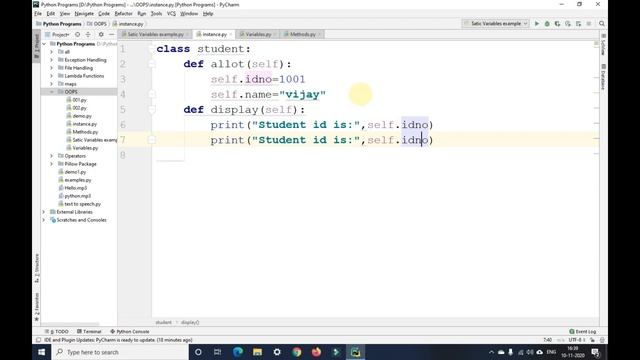Open Search Everywhere magnifier icon

coord(602,24)
